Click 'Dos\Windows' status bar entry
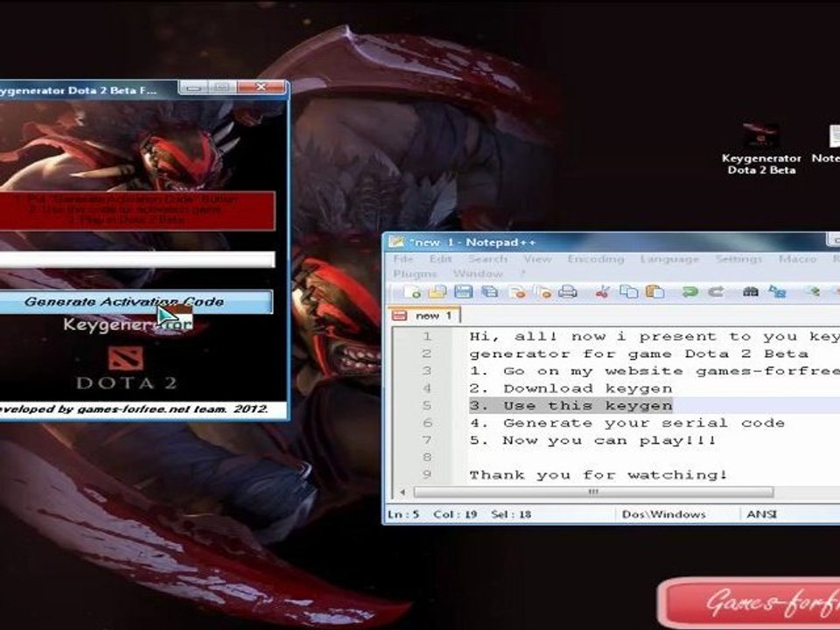The width and height of the screenshot is (840, 630). tap(663, 514)
